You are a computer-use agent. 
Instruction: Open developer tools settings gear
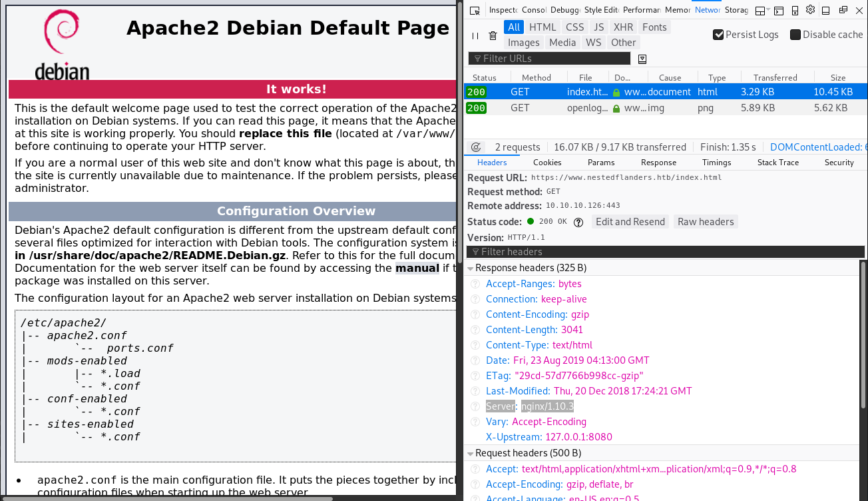(810, 9)
